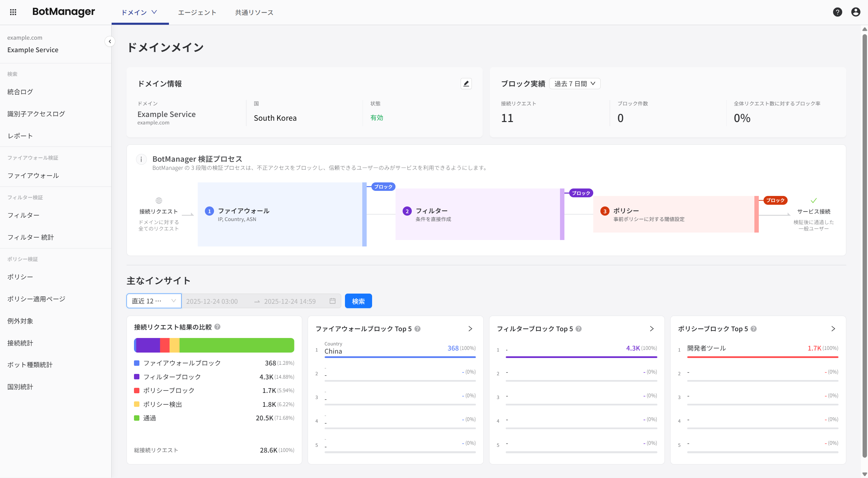
Task: Switch to the 共通リソース tab
Action: 254,13
